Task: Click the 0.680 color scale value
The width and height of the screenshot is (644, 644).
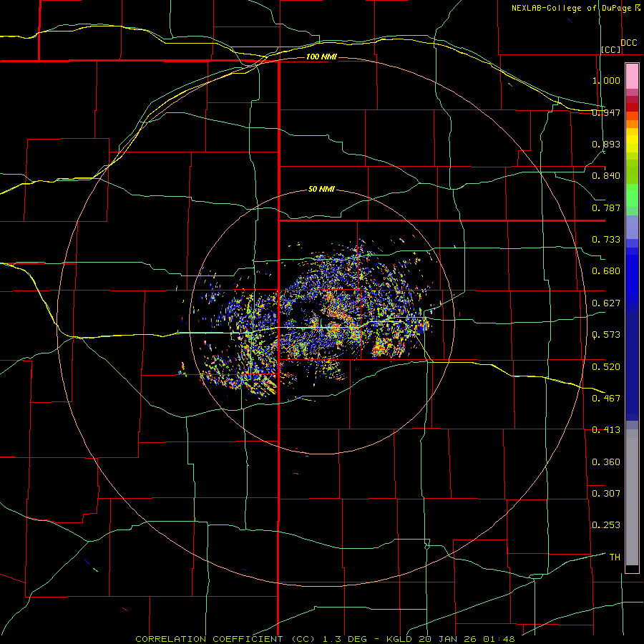Action: pos(606,271)
